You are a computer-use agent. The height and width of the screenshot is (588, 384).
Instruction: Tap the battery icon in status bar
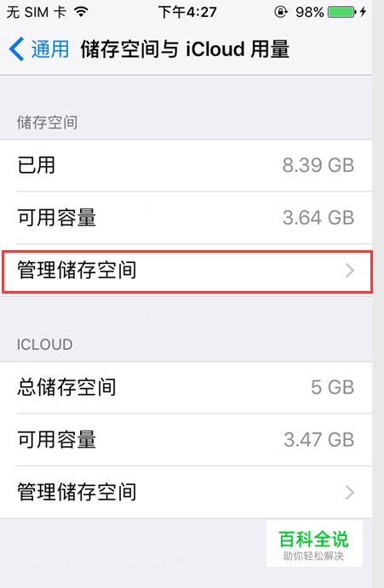pos(341,12)
